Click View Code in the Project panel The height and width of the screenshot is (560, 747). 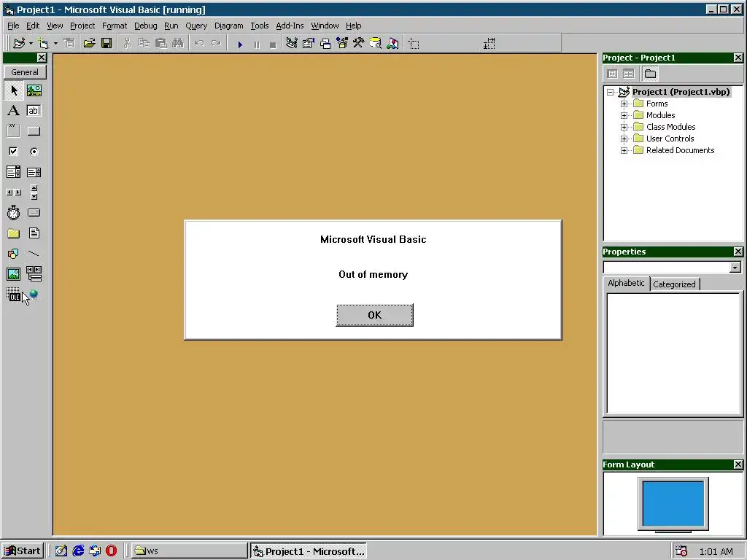(613, 74)
